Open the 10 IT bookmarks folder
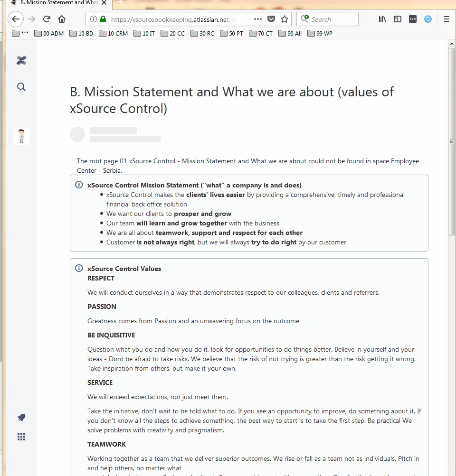 pos(144,33)
